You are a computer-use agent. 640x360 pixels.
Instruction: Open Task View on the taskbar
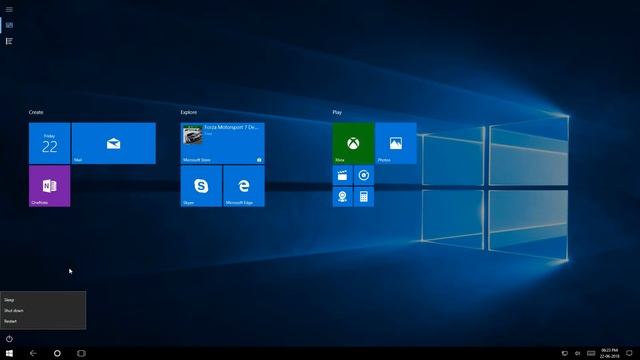coord(81,353)
